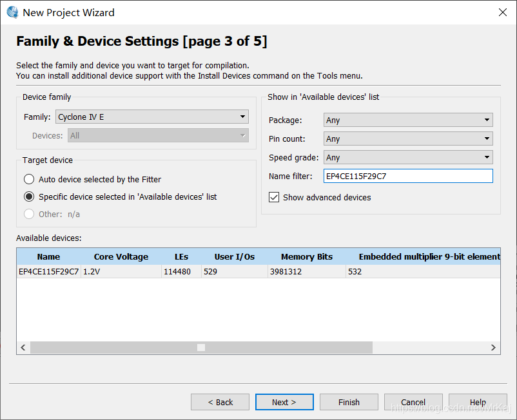Click the 529 User I/Os cell
Viewport: 517px width, 420px height.
pos(235,272)
